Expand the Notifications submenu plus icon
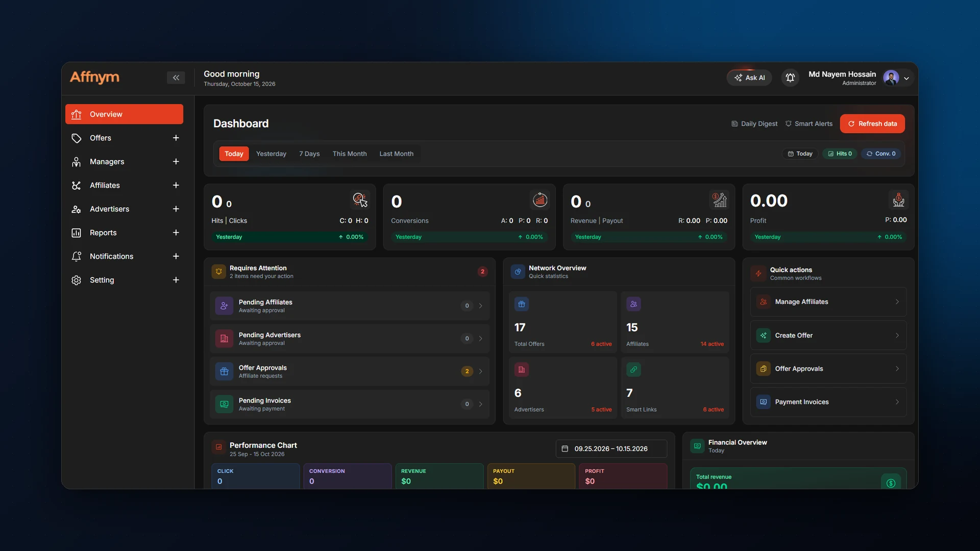The width and height of the screenshot is (980, 551). point(176,256)
